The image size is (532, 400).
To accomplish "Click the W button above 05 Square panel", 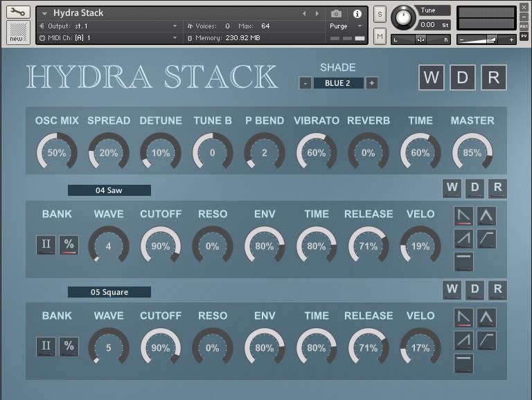I will (452, 290).
